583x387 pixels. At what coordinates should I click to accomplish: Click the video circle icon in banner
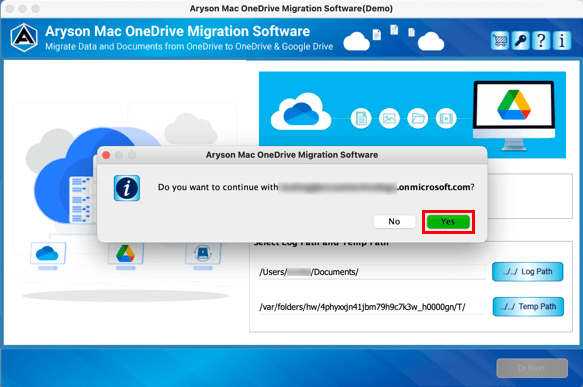tap(446, 119)
